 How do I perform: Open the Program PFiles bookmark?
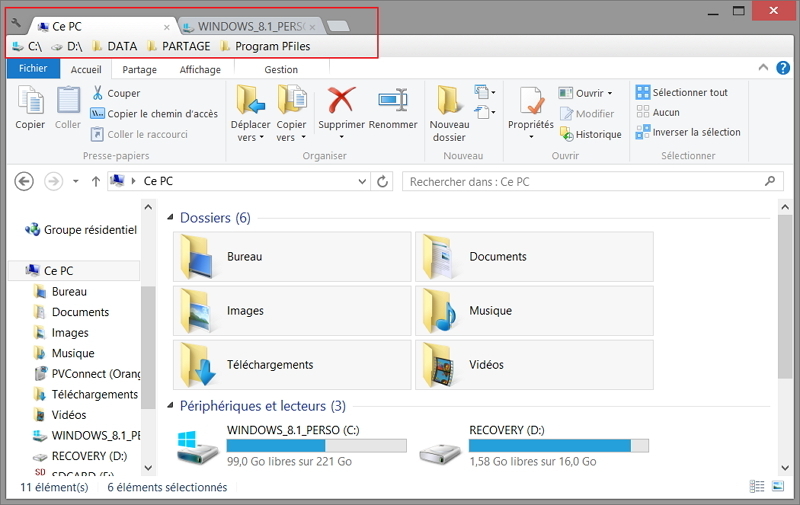pyautogui.click(x=265, y=46)
